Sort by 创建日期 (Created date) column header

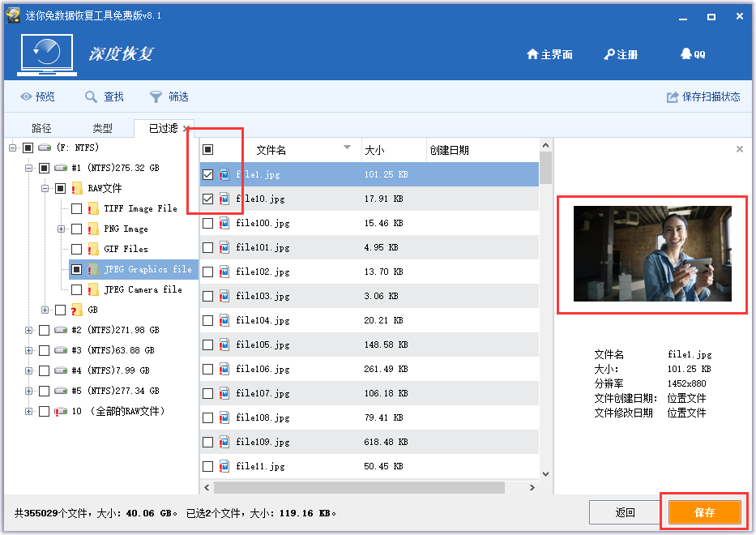[482, 150]
